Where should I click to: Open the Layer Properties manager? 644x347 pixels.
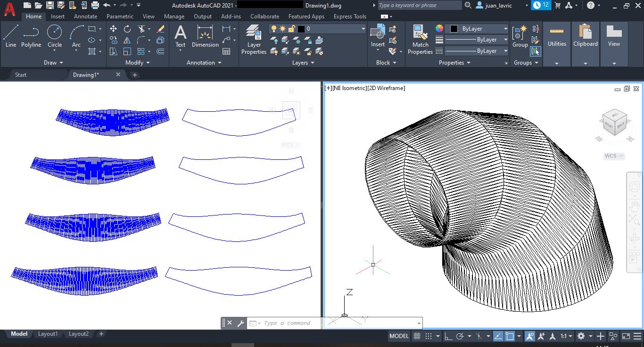[x=254, y=40]
